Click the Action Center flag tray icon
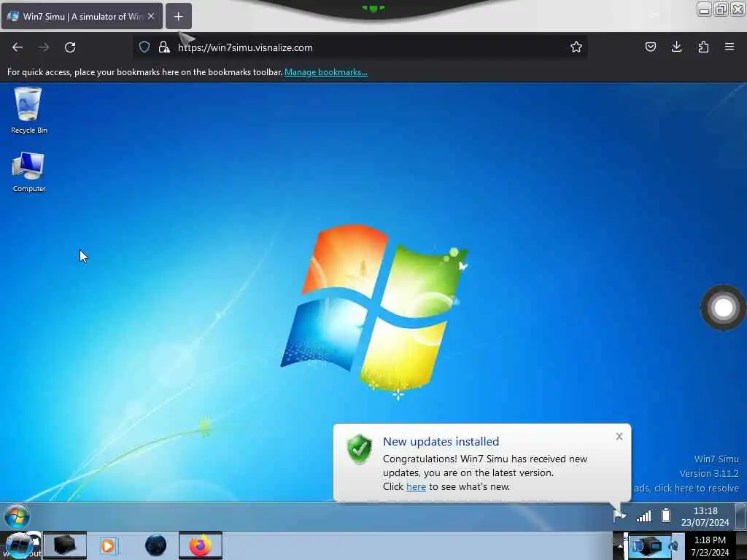747x560 pixels. (619, 516)
